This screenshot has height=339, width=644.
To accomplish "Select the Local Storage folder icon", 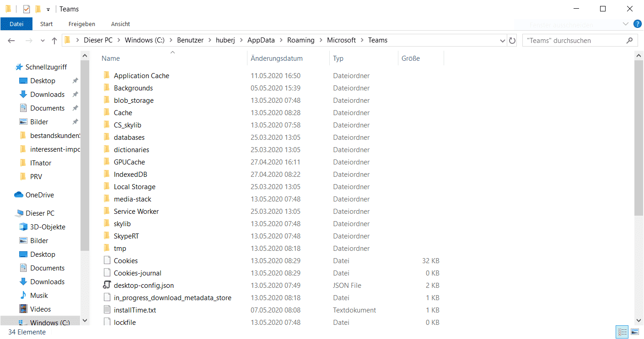I will coord(107,186).
